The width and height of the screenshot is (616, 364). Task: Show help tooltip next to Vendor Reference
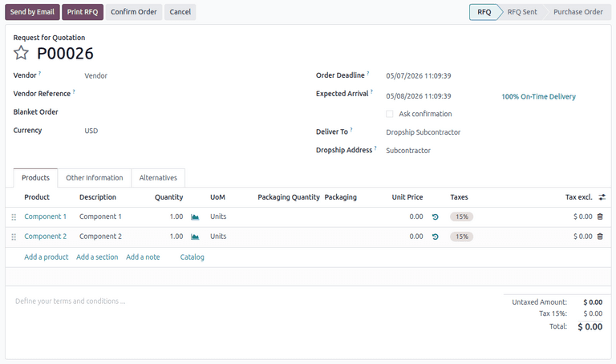(74, 91)
